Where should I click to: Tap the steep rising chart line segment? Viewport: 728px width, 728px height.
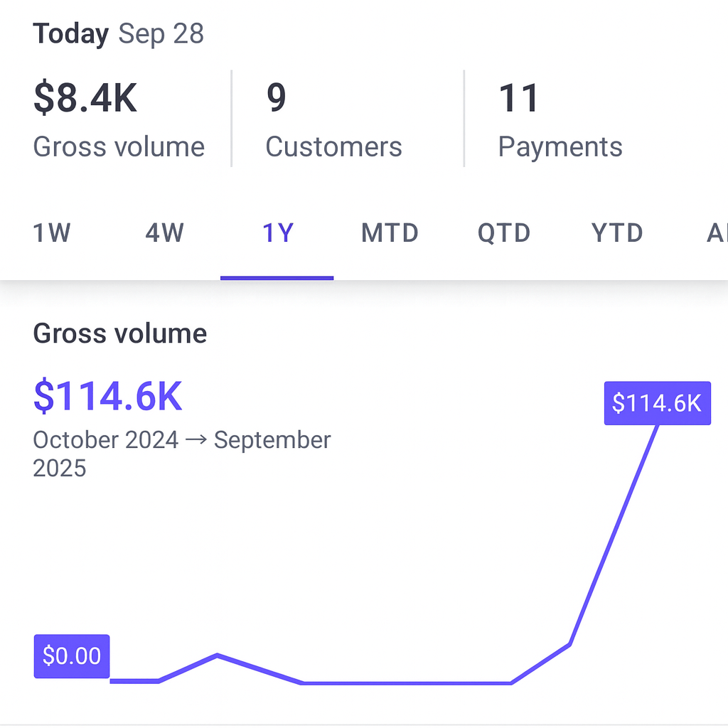pyautogui.click(x=613, y=537)
